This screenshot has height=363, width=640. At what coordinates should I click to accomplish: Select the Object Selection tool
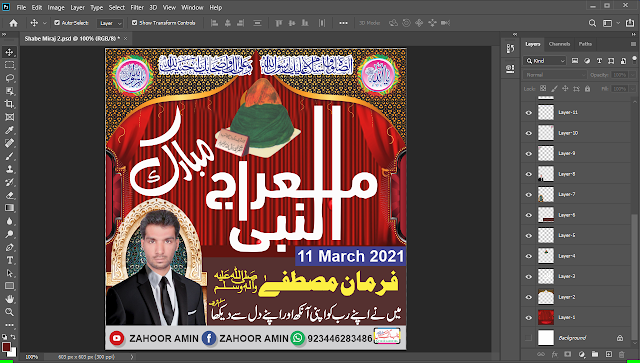pyautogui.click(x=9, y=91)
